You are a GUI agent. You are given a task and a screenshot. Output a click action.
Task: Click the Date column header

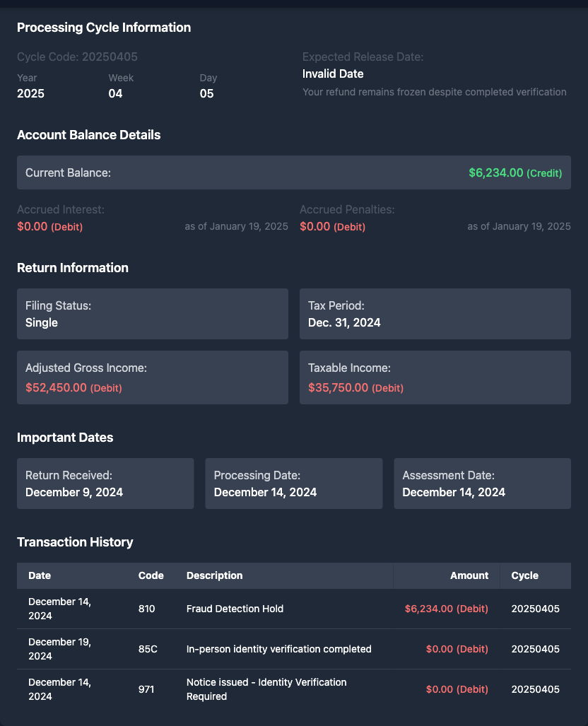pyautogui.click(x=40, y=575)
